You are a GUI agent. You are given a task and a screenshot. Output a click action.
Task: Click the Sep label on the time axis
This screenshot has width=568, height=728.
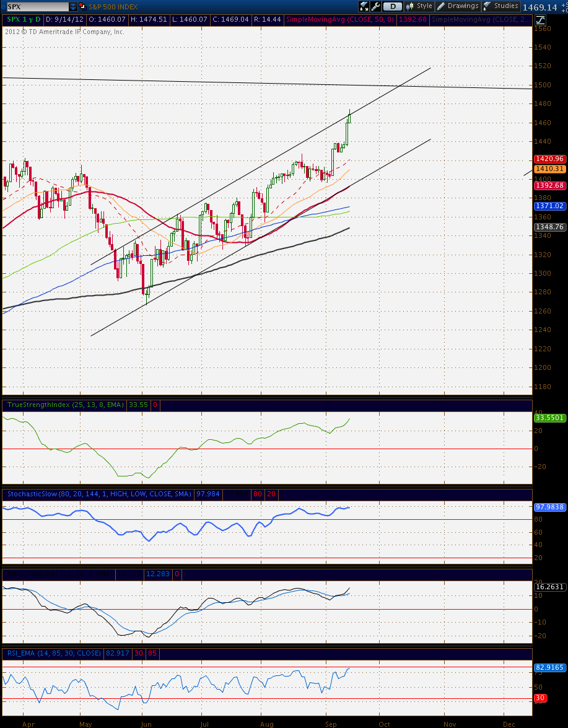click(331, 724)
